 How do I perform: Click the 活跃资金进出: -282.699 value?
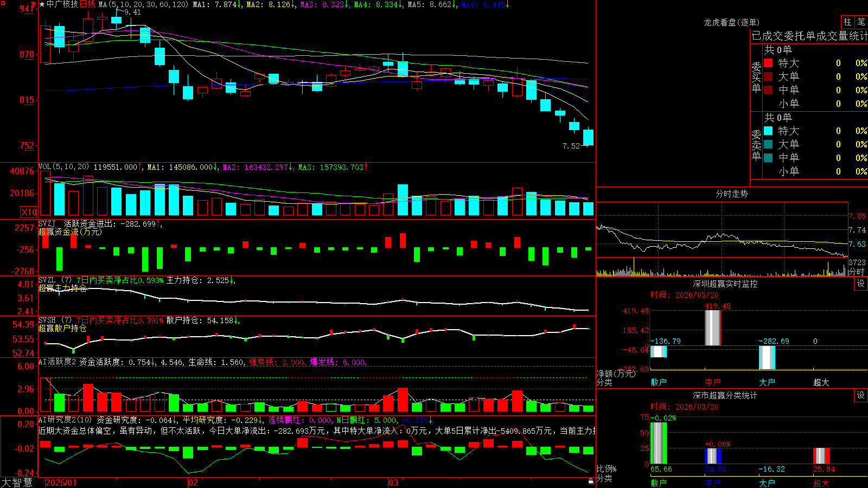(110, 223)
